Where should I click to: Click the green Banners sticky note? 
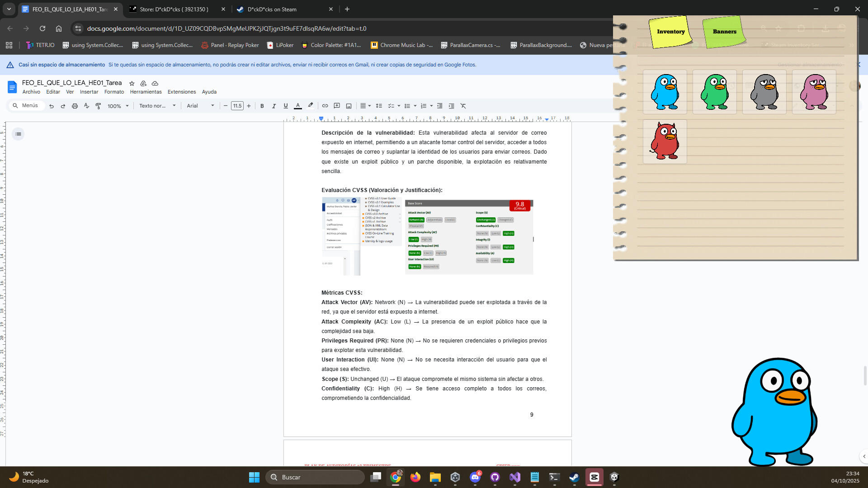724,32
